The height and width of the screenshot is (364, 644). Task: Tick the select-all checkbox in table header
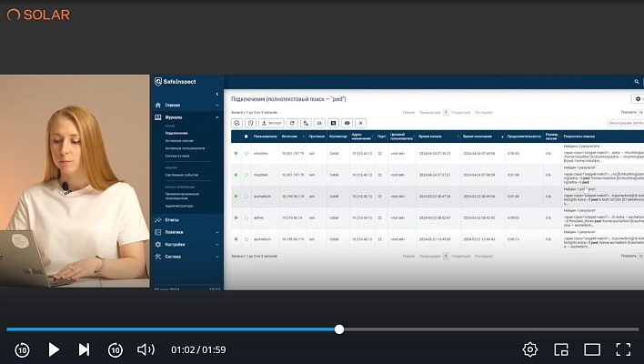(x=246, y=136)
